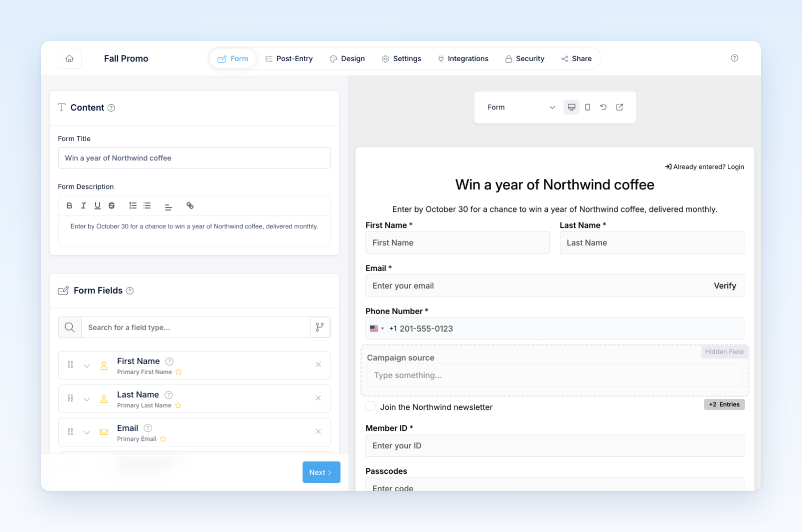Image resolution: width=802 pixels, height=532 pixels.
Task: Switch to the Post-Entry tab
Action: pos(289,59)
